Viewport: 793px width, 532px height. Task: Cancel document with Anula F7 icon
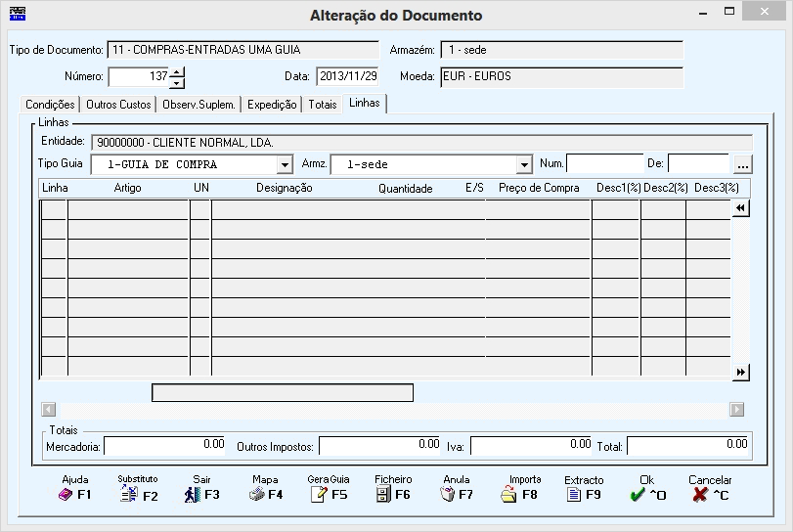[448, 494]
